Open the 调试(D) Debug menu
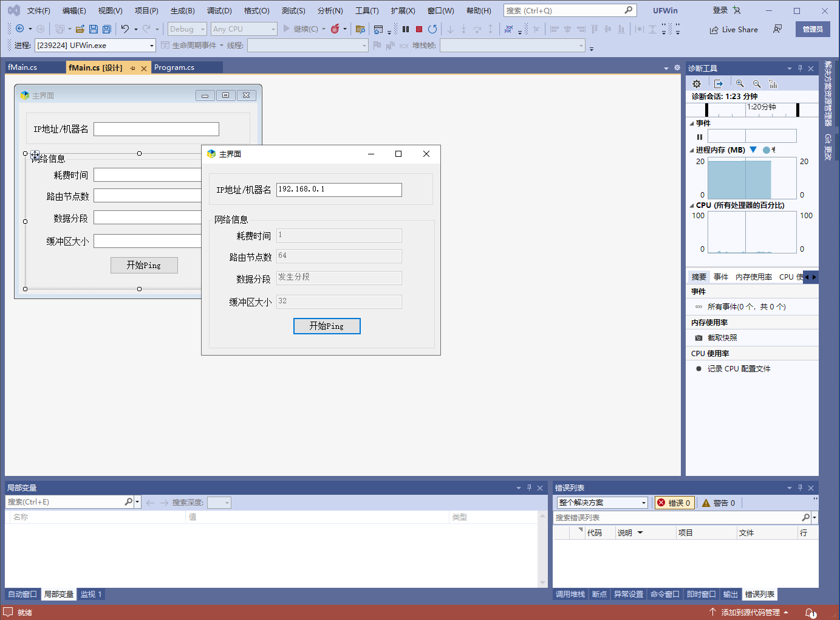This screenshot has height=620, width=840. (219, 11)
